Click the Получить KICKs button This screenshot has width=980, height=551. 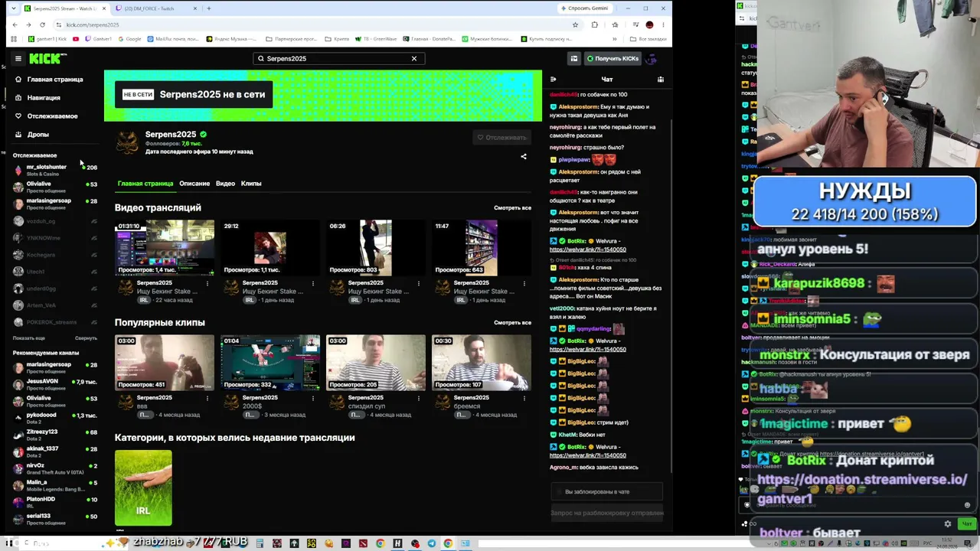point(612,58)
